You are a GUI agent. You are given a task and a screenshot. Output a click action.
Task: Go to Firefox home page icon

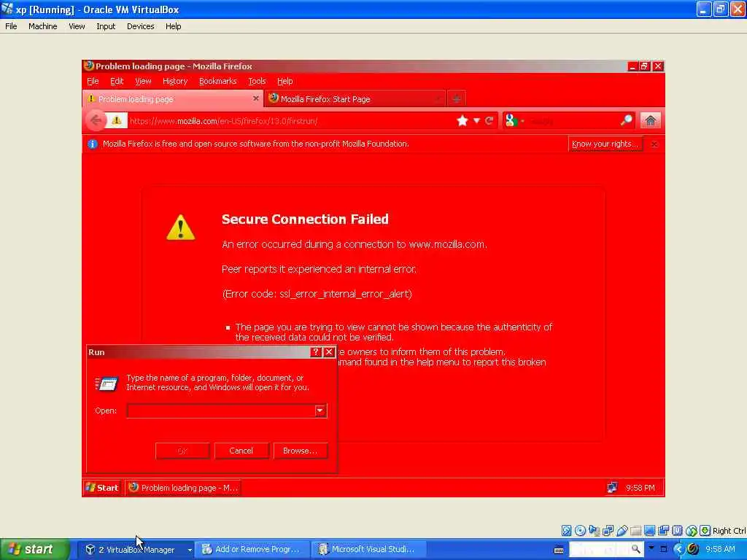click(650, 120)
